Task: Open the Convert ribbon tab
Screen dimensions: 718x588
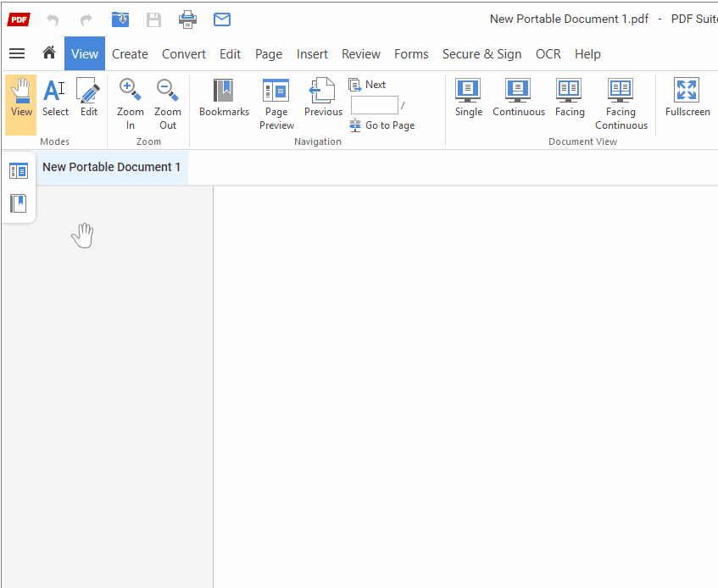Action: click(x=184, y=54)
